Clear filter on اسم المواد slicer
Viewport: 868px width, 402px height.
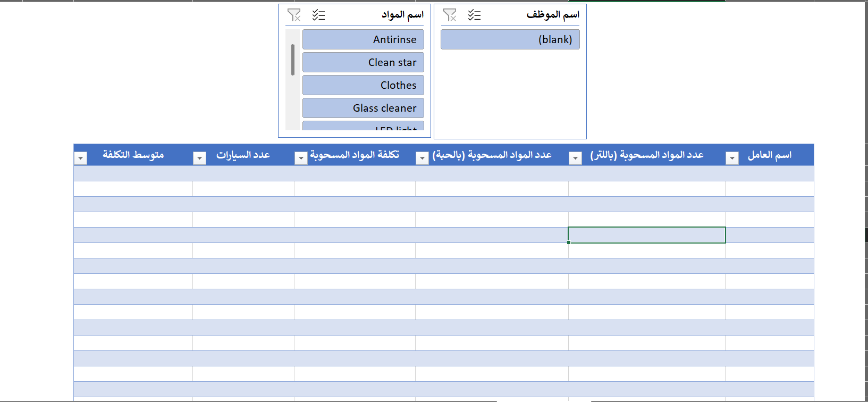coord(294,15)
